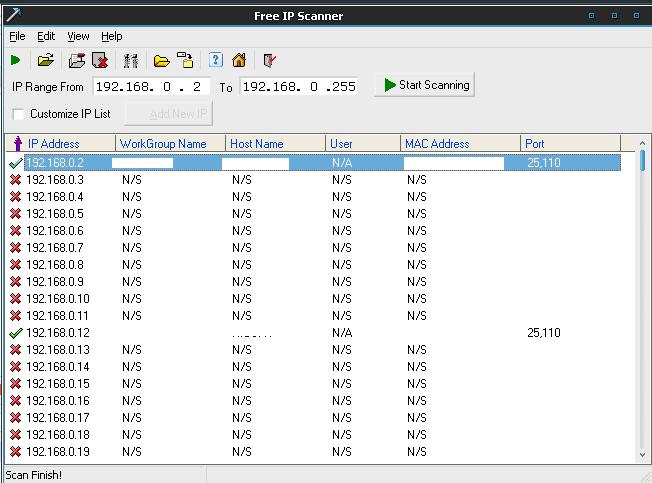This screenshot has width=652, height=483.
Task: Select the row 192.168.0.4
Action: [314, 197]
